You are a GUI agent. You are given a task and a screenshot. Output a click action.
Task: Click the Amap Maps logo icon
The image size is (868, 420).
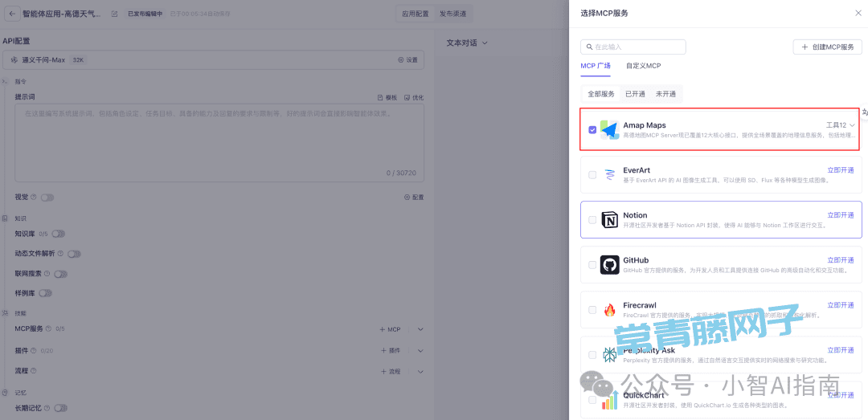point(609,129)
